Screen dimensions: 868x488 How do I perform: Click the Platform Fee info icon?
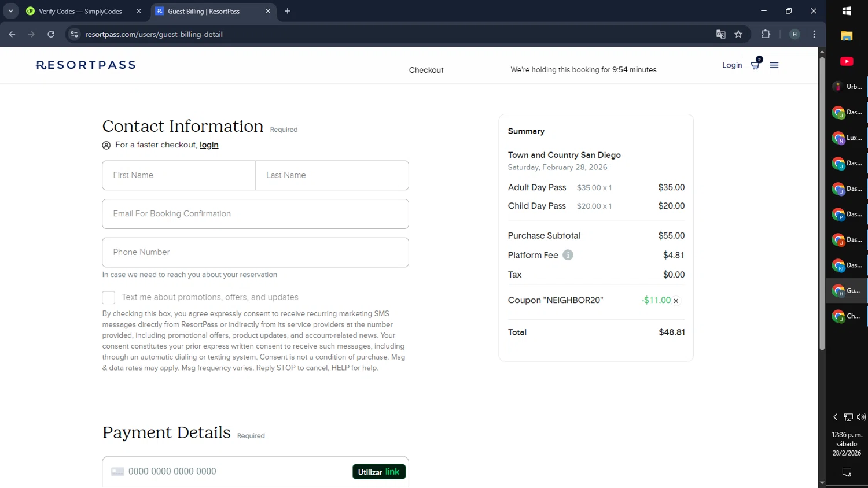(x=568, y=255)
